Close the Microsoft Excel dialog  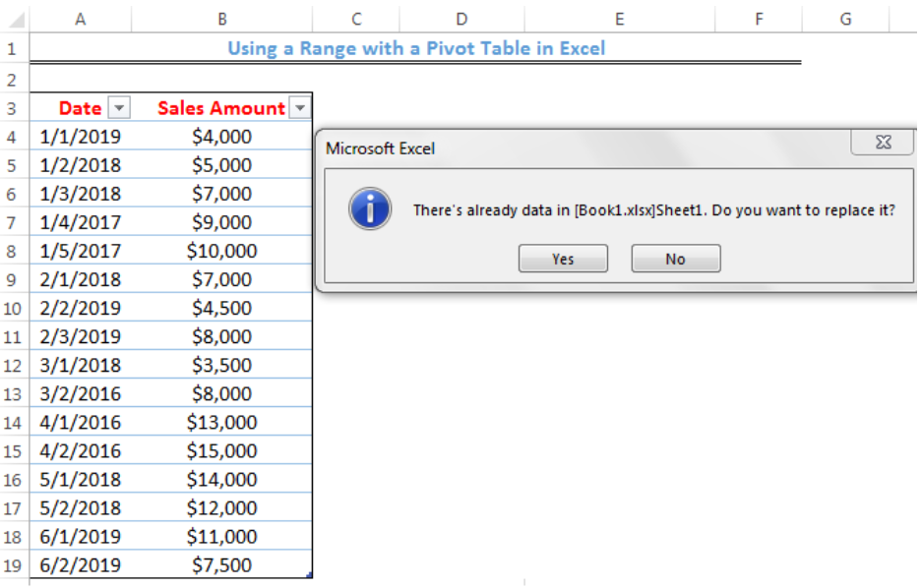tap(883, 143)
